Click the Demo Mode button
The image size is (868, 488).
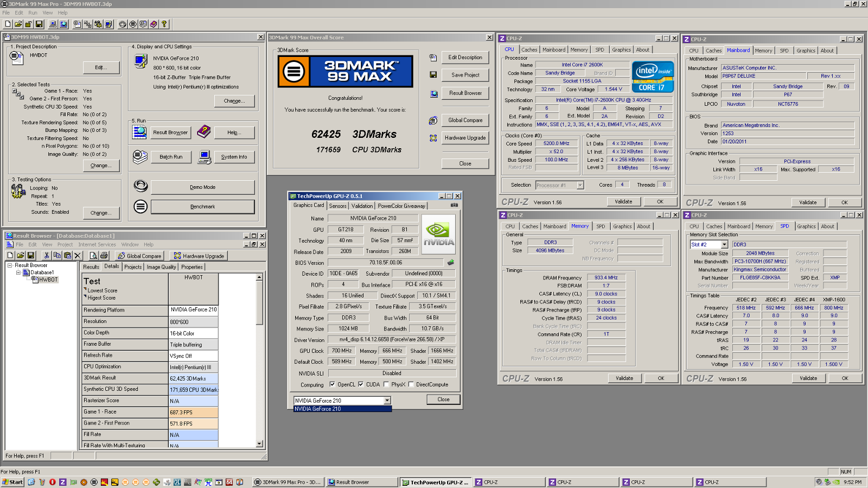click(x=202, y=187)
